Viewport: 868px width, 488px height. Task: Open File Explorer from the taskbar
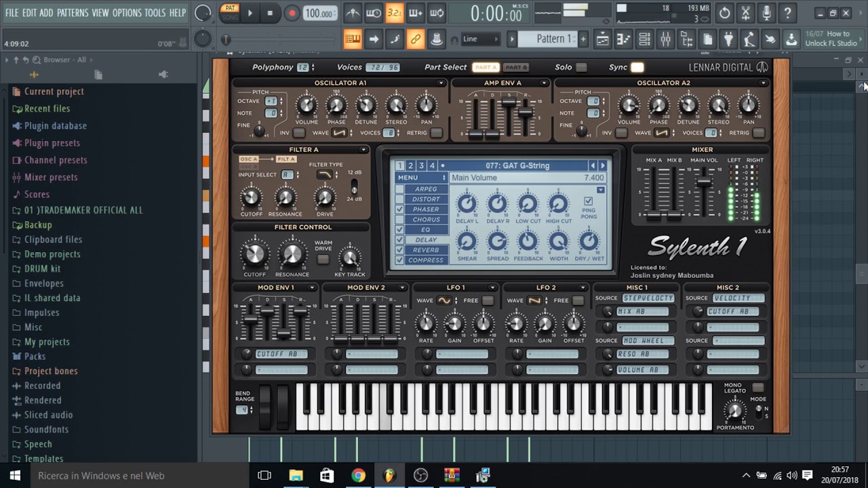click(x=296, y=476)
